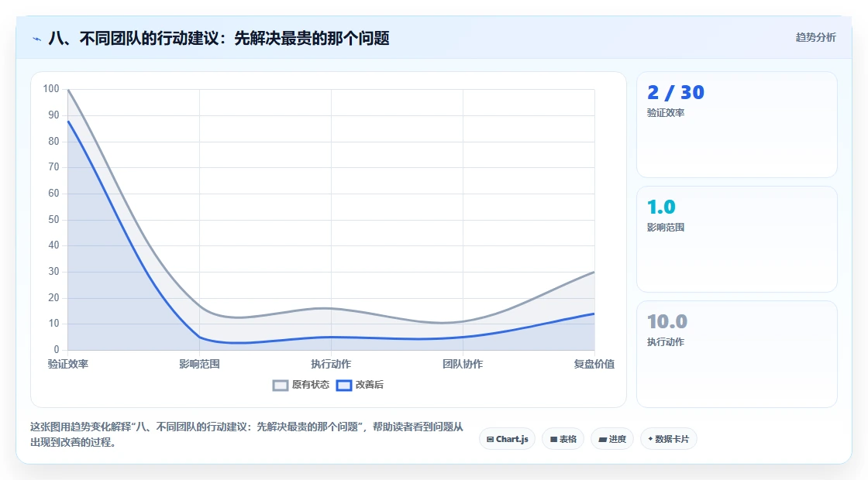Click the 复盘价值 axis label
868x480 pixels.
click(594, 364)
